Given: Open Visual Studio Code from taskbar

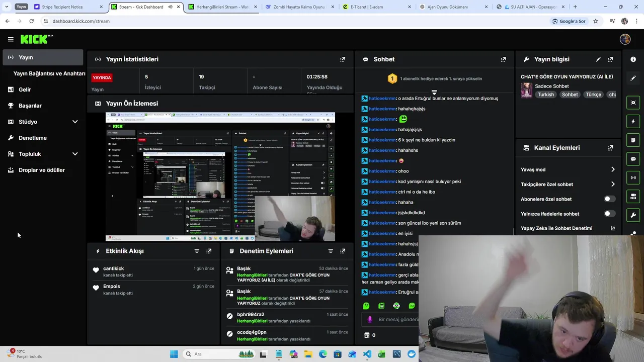Looking at the screenshot, I should click(367, 354).
